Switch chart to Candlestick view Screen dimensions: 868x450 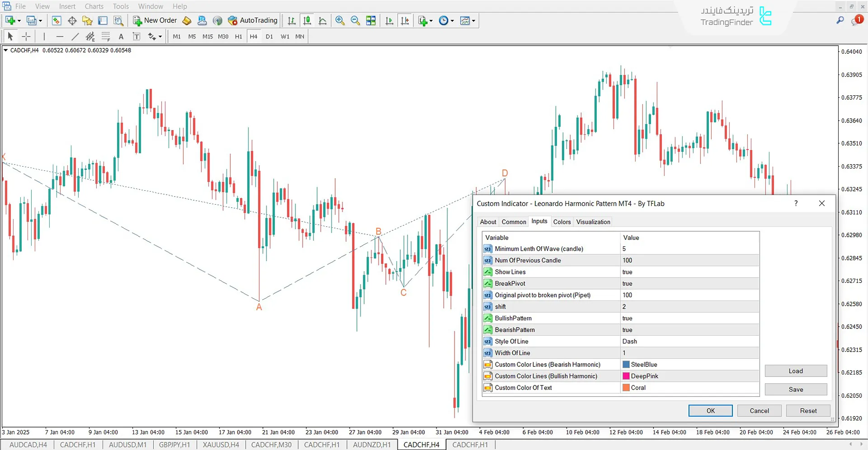coord(307,20)
